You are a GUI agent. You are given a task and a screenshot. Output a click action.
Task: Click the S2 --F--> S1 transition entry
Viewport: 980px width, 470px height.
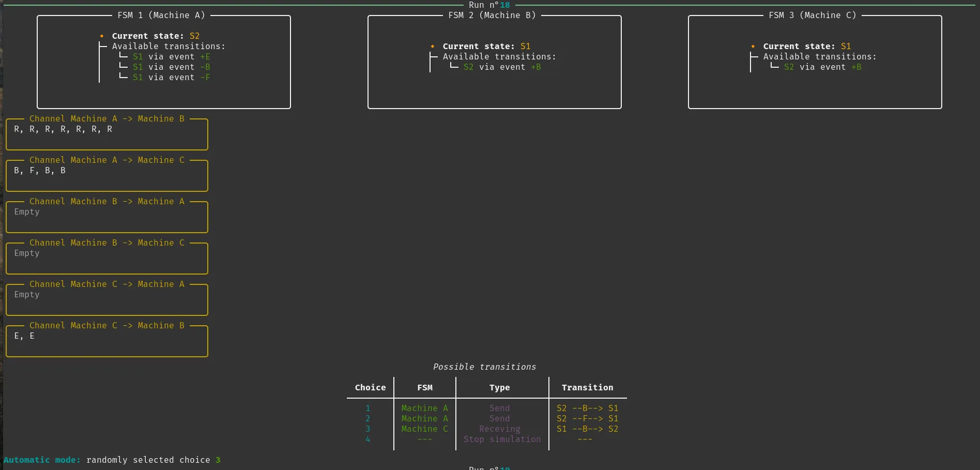[587, 419]
